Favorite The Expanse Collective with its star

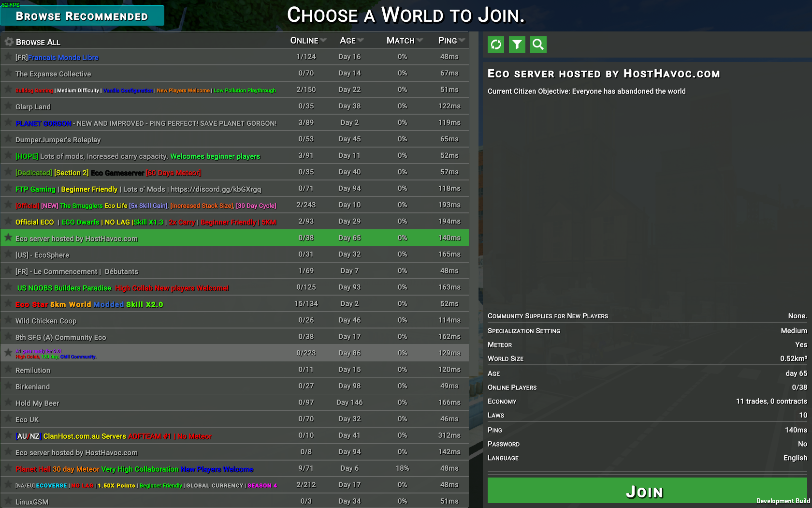point(8,73)
